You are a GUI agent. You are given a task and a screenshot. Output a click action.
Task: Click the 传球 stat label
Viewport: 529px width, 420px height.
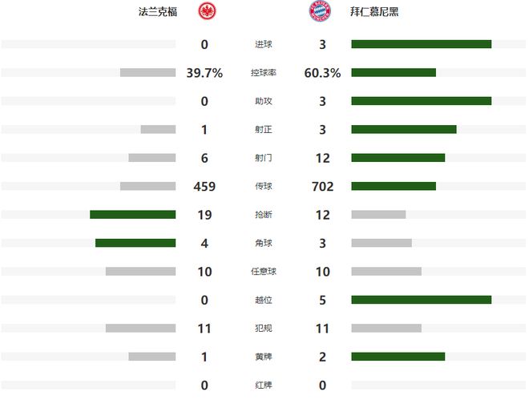coord(263,187)
